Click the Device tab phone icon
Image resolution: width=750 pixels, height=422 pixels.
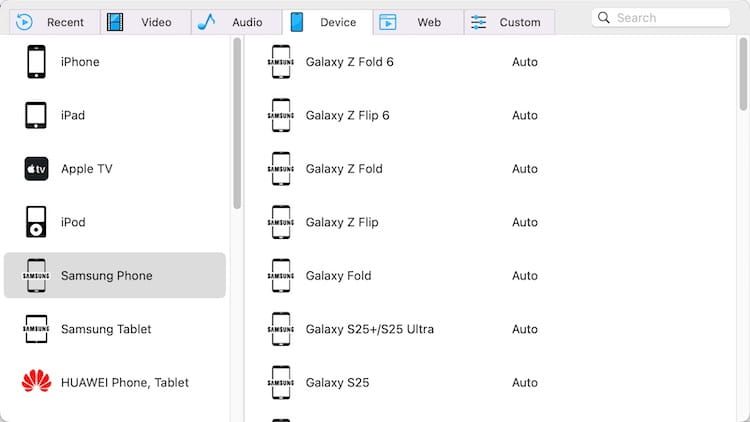click(x=297, y=22)
